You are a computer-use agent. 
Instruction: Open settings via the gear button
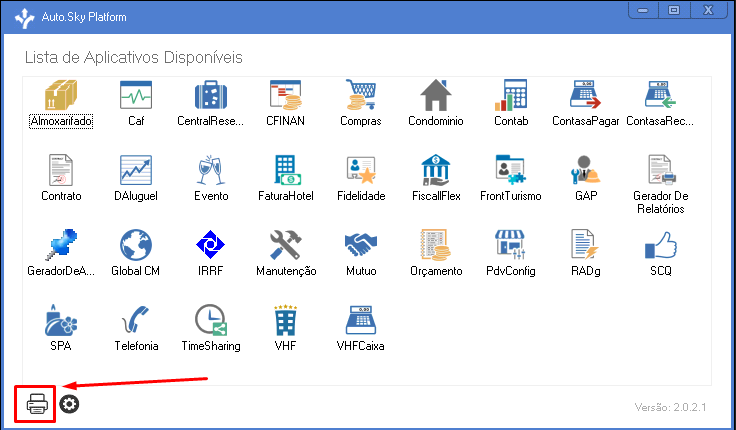(69, 404)
